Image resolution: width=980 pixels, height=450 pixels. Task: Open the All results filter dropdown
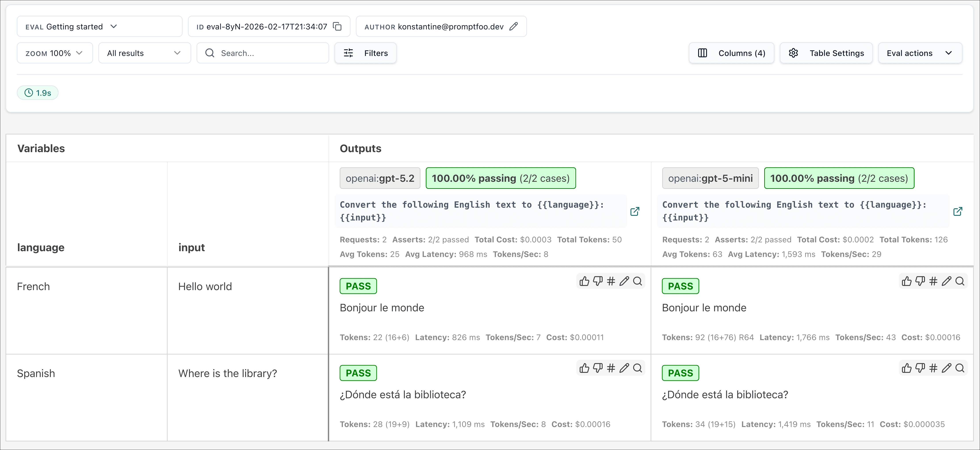tap(144, 53)
